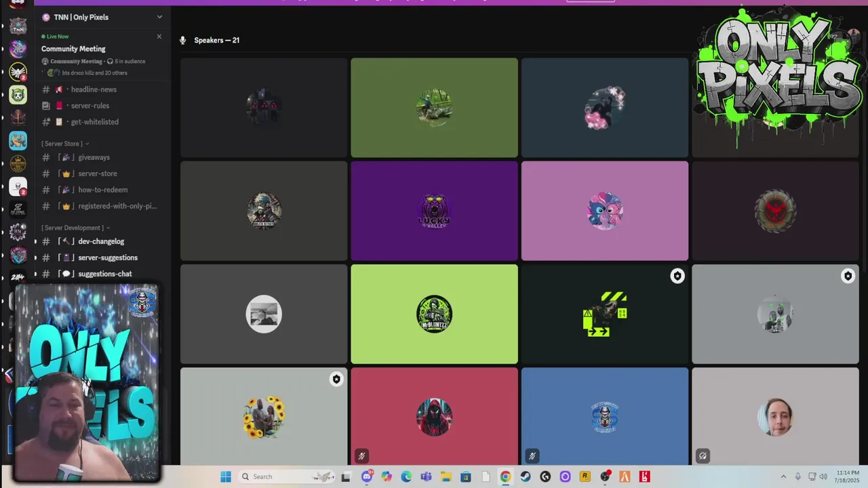Open the taskbar clock and date
Image resolution: width=868 pixels, height=488 pixels.
848,476
